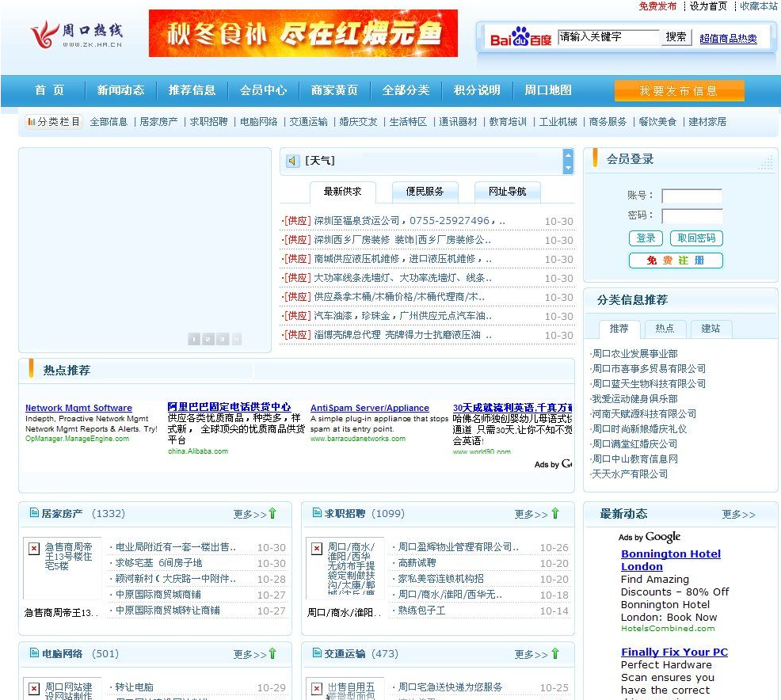Click green up arrow in 电脑网络 header
This screenshot has width=781, height=700.
272,653
